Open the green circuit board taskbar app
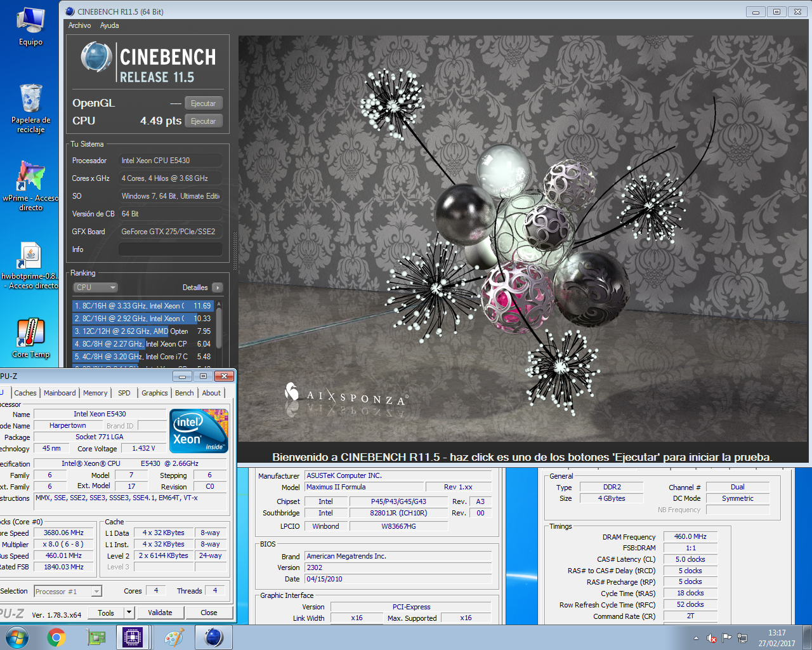The height and width of the screenshot is (650, 812). [x=96, y=637]
